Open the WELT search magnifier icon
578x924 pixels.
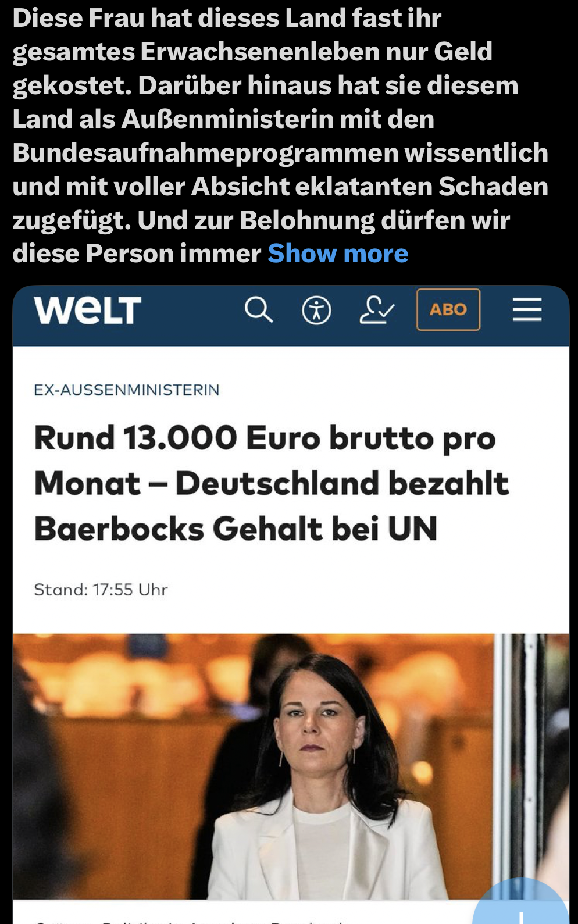(258, 309)
